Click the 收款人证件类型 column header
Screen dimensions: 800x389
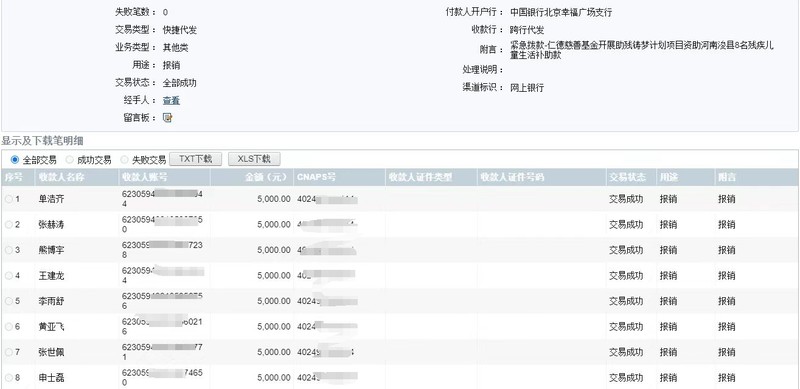pos(420,177)
